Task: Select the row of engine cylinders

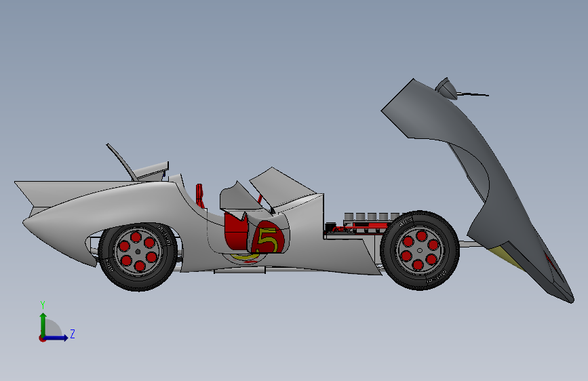Action: [372, 217]
